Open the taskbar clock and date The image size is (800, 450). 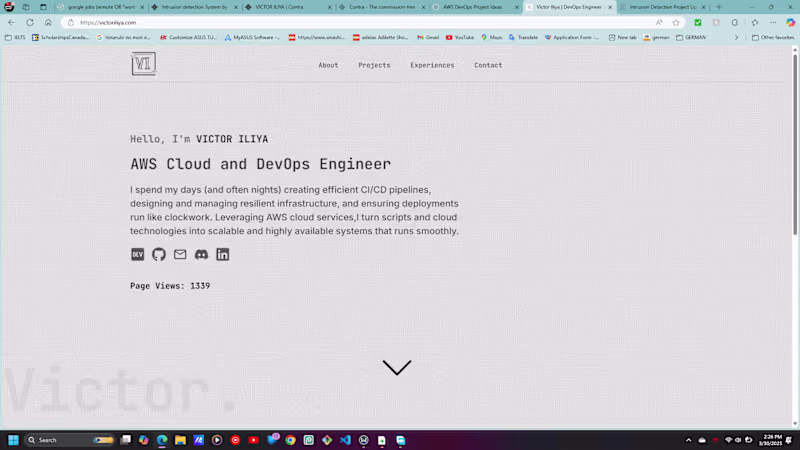(x=771, y=440)
